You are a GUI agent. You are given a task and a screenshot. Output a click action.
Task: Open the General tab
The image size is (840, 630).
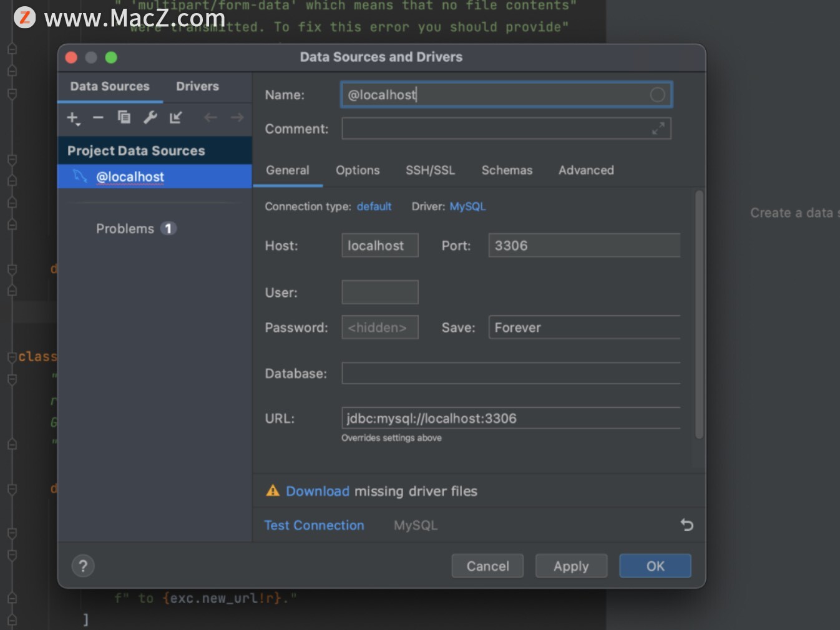(x=287, y=170)
